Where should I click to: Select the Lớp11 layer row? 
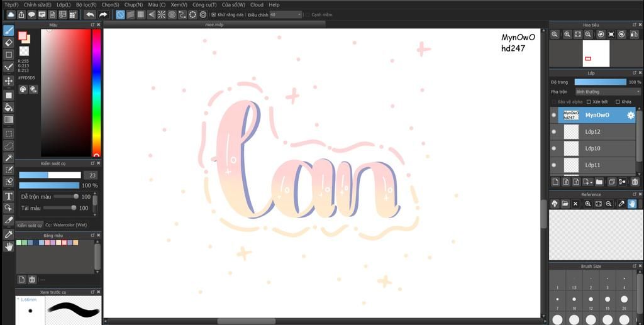click(x=593, y=165)
